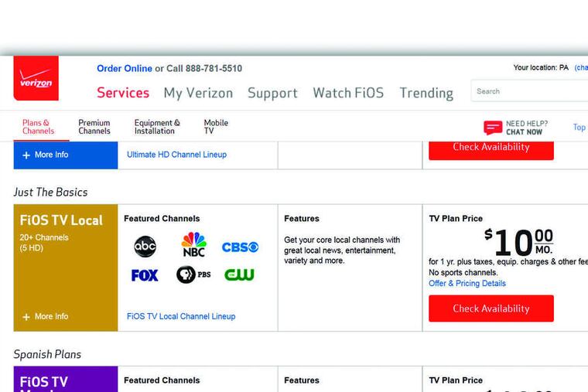This screenshot has width=588, height=392.
Task: Click the ABC channel logo
Action: pos(145,247)
